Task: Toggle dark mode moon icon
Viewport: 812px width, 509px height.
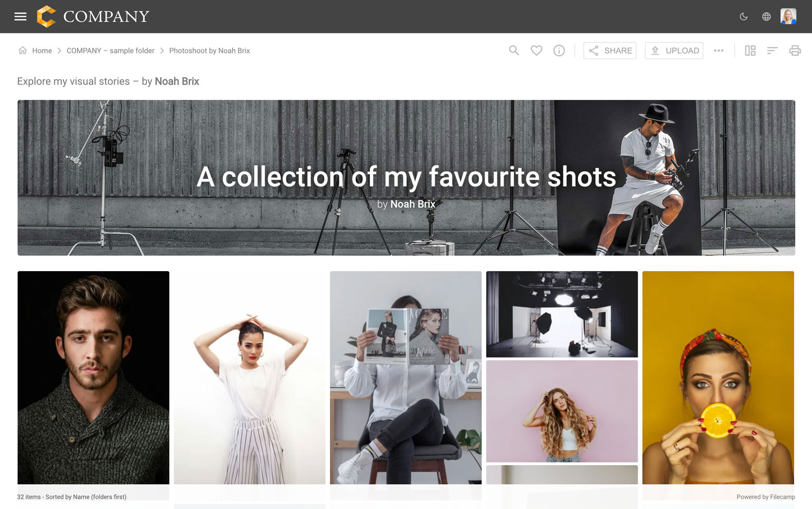Action: [x=743, y=16]
